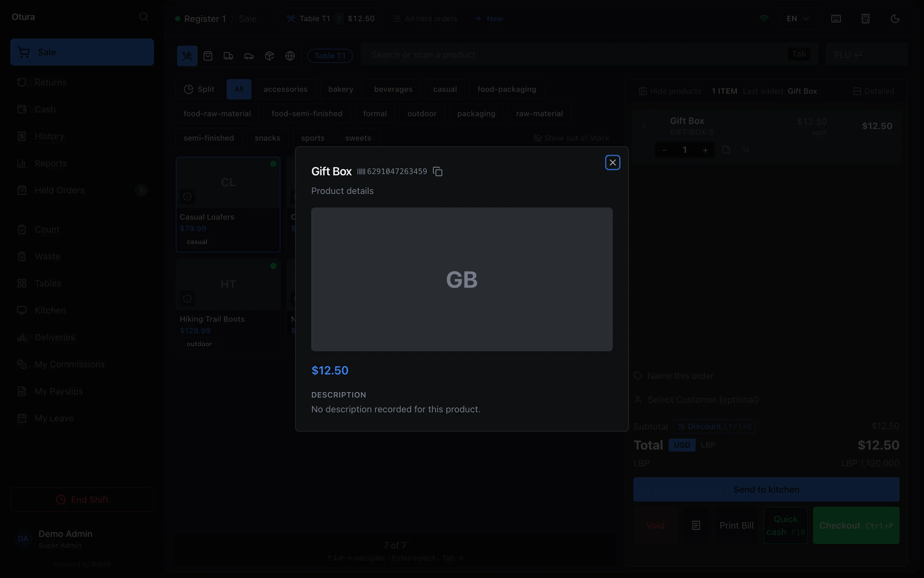Increase Gift Box quantity with plus
The height and width of the screenshot is (578, 924).
point(705,150)
